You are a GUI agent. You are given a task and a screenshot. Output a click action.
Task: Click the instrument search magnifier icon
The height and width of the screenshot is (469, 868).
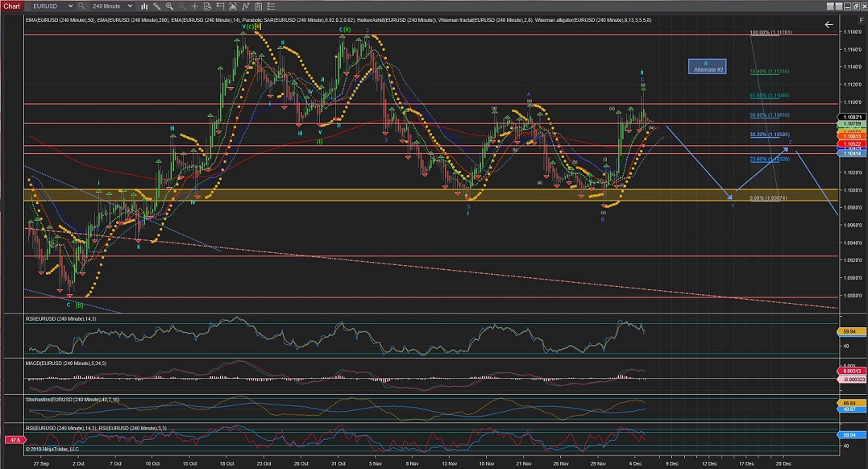(81, 6)
